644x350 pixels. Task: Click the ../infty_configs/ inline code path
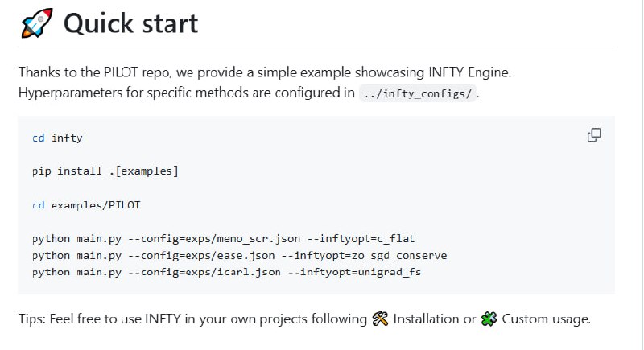click(418, 93)
